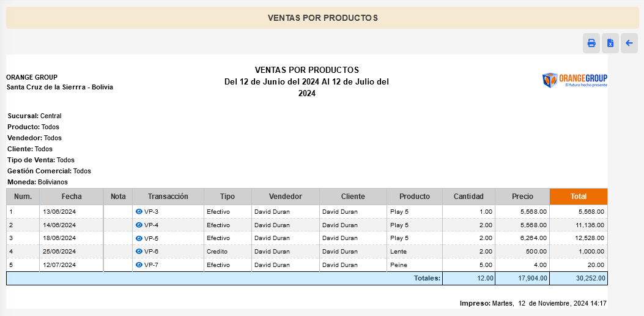Select the Cantidad column header
Image resolution: width=644 pixels, height=316 pixels.
[468, 197]
